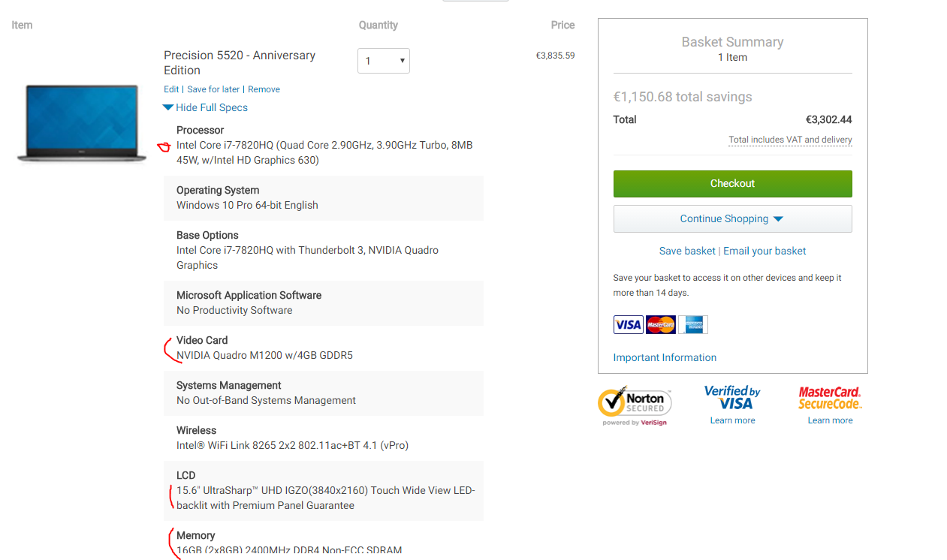The height and width of the screenshot is (560, 947).
Task: Click Save for later link
Action: [213, 89]
